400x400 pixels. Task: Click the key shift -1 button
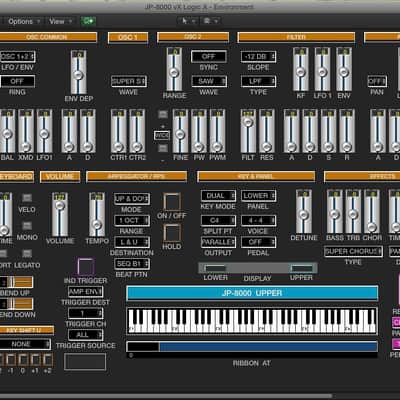click(10, 360)
